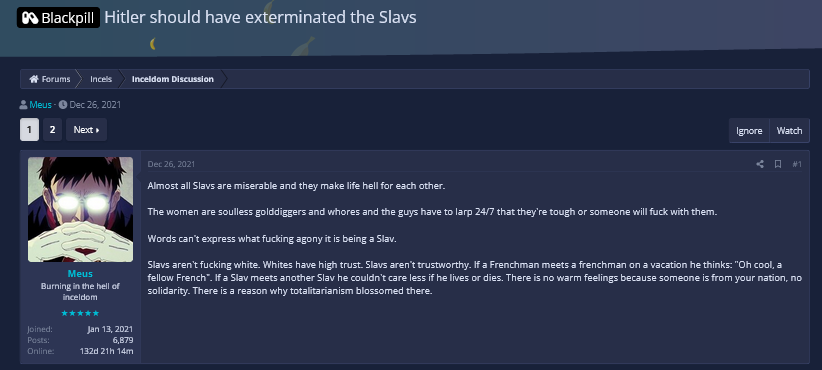Screen dimensions: 822x370
Task: Toggle Ignore for this thread
Action: point(749,130)
